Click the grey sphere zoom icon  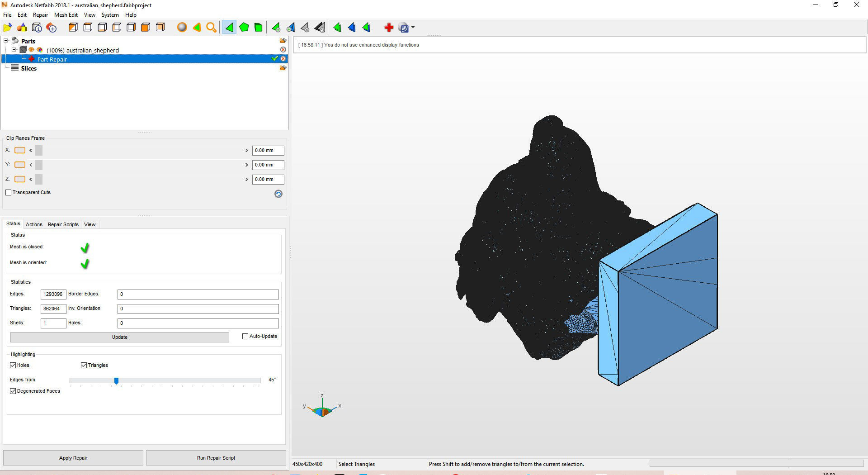click(x=182, y=28)
